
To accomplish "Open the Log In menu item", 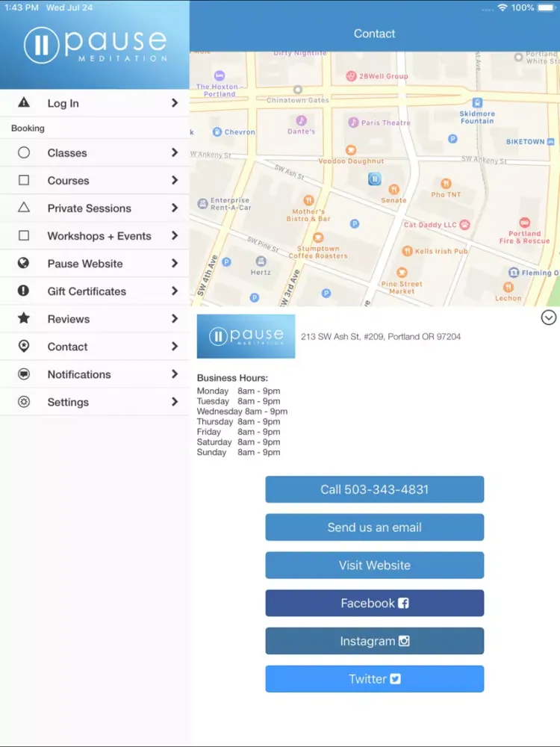I will pyautogui.click(x=95, y=103).
